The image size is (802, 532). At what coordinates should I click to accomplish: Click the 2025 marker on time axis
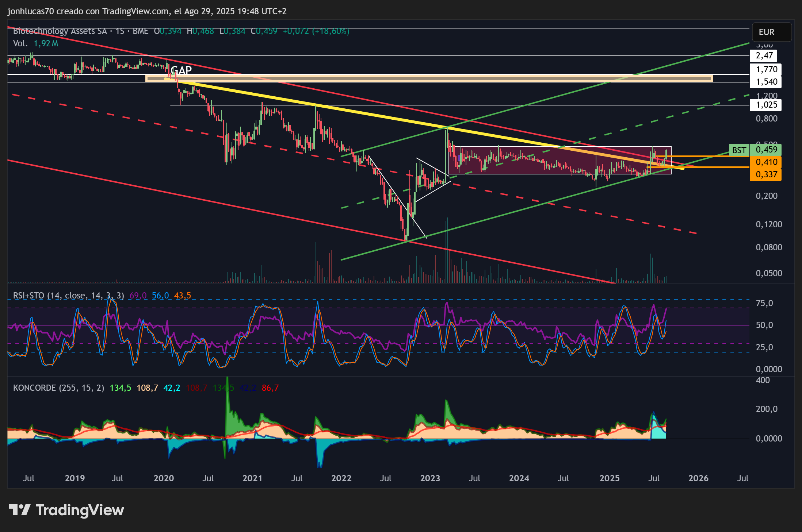pyautogui.click(x=610, y=478)
